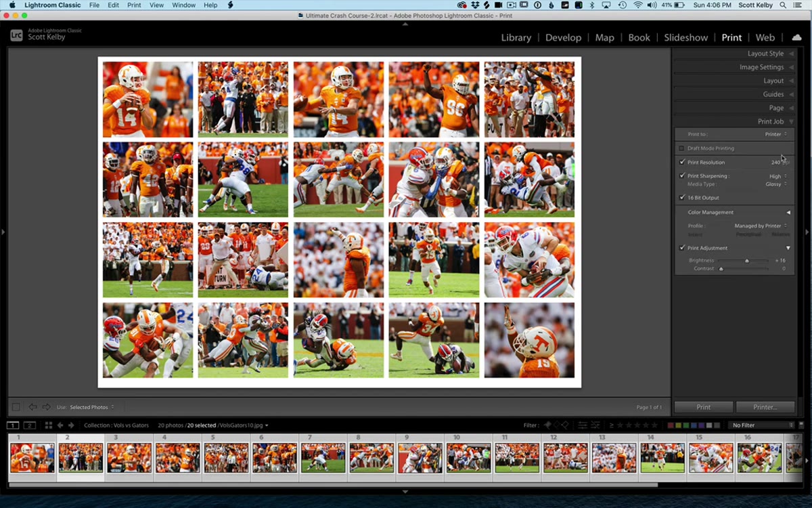This screenshot has height=508, width=812.
Task: Open Profile Managed by Printer dropdown
Action: 761,226
